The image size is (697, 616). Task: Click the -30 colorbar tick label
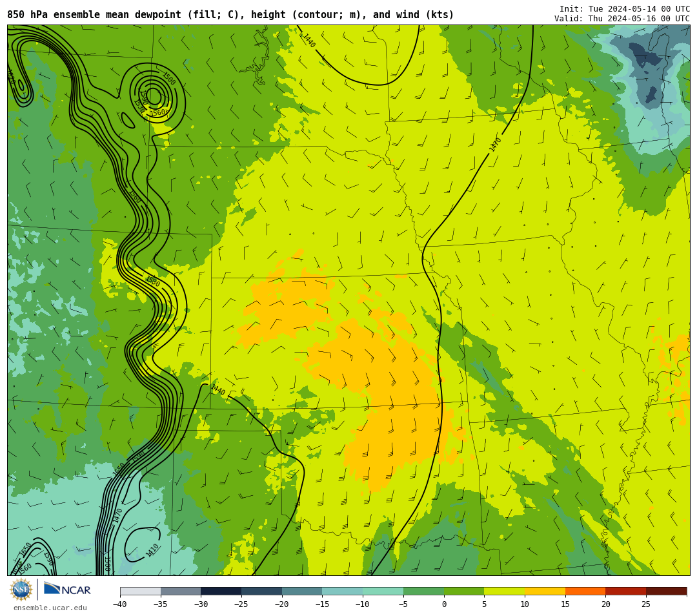pos(201,604)
